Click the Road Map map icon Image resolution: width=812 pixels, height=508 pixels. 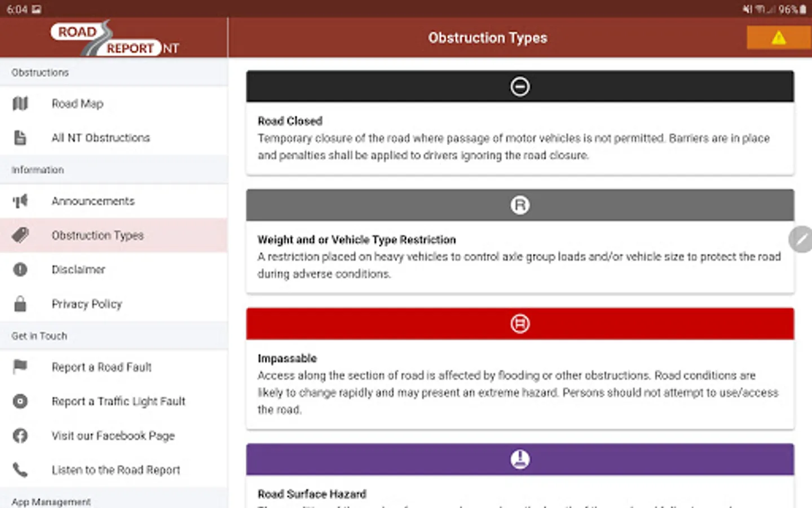click(20, 104)
